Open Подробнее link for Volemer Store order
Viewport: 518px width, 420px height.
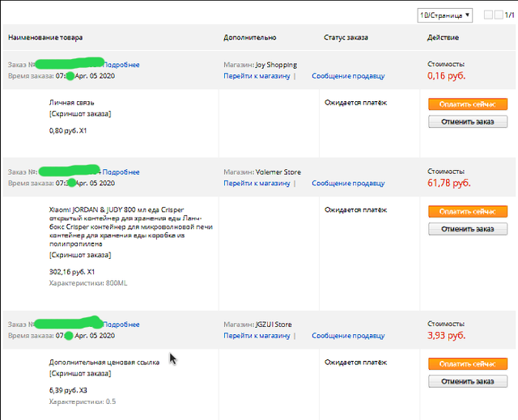pyautogui.click(x=121, y=172)
